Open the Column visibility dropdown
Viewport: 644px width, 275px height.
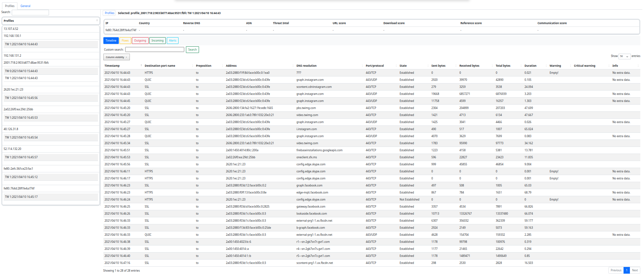pyautogui.click(x=116, y=57)
